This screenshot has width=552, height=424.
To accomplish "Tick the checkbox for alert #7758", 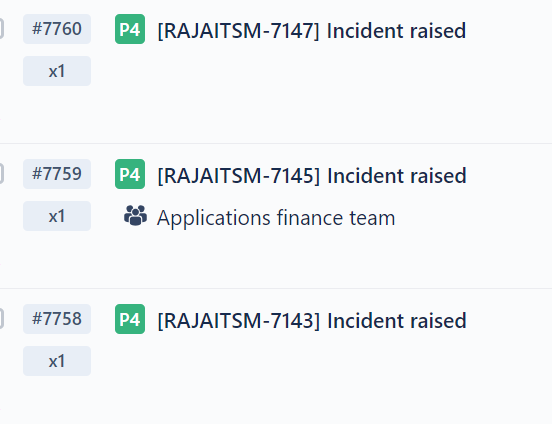I will 1,319.
